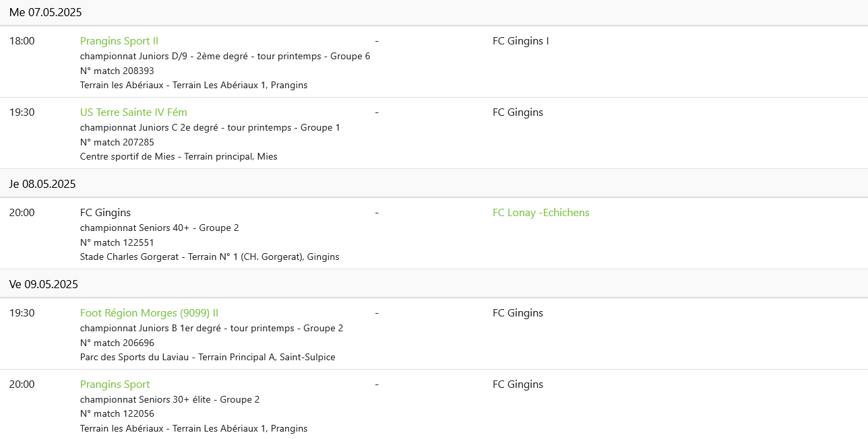Viewport: 868px width, 439px height.
Task: Select the Je 08.05.2025 date header
Action: [x=42, y=184]
